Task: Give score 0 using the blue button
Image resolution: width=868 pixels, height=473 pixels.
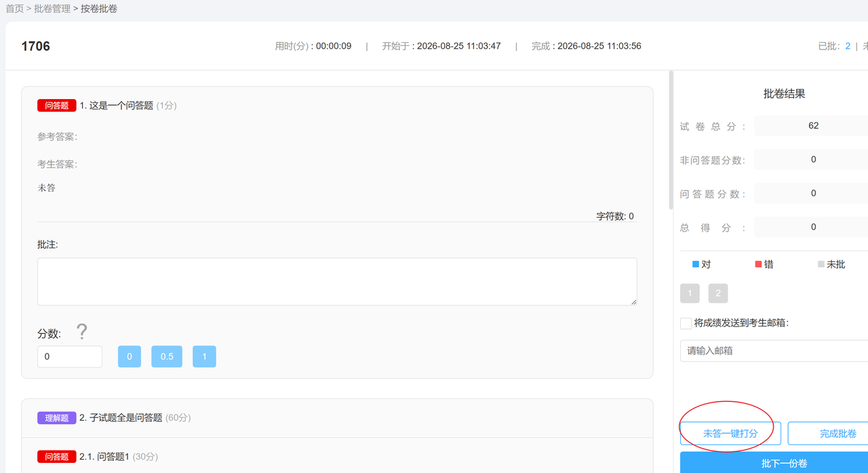Action: (130, 356)
